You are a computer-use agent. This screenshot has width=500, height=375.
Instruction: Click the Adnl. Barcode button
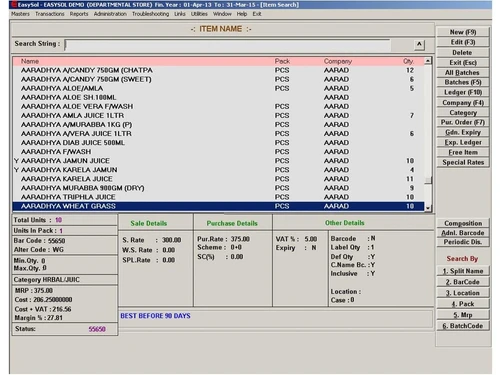(463, 233)
